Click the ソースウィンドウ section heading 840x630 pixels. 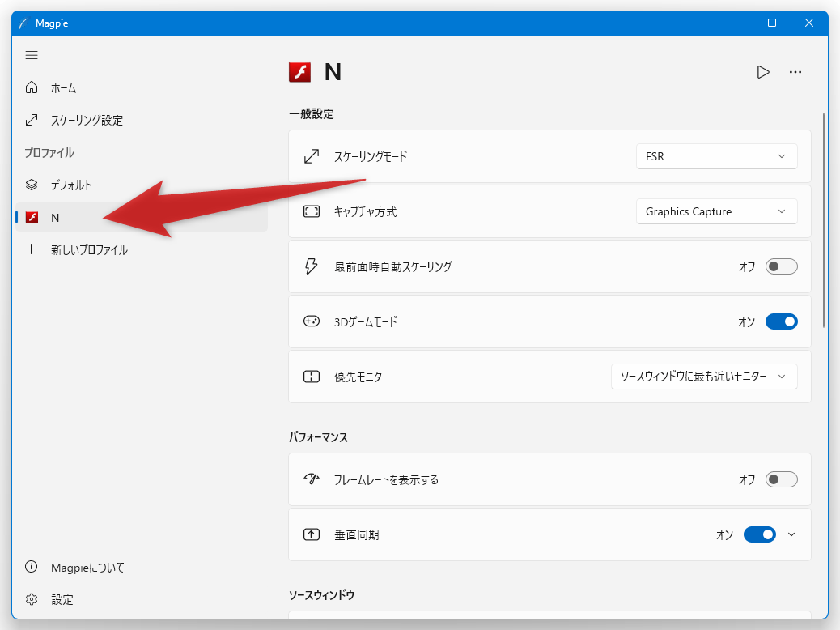point(321,594)
